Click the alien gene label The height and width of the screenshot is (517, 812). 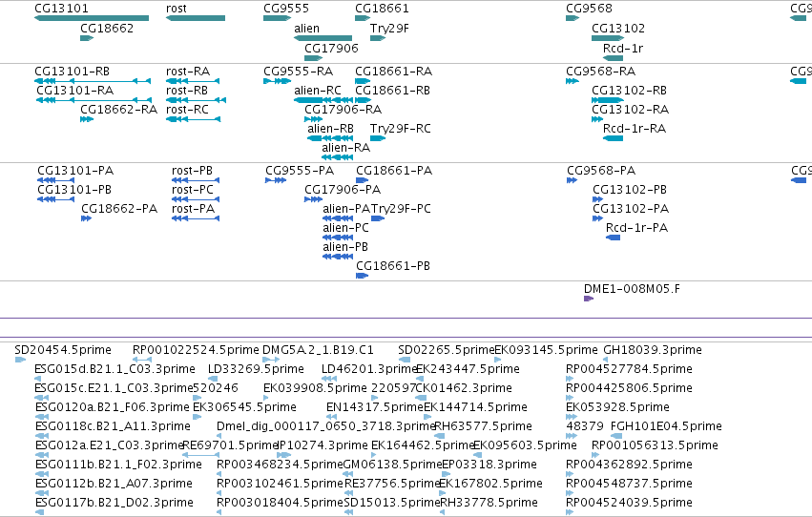click(306, 29)
